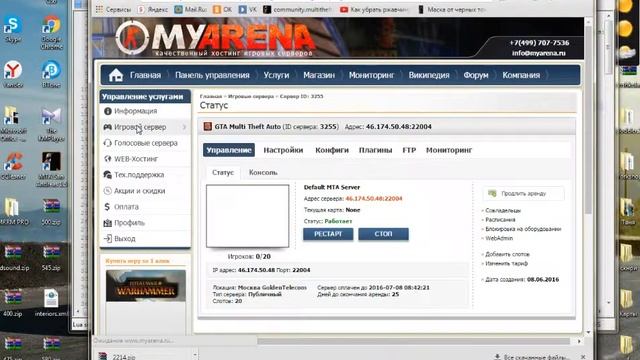The width and height of the screenshot is (640, 360).
Task: Open the Добавить слотов link
Action: pos(507,254)
